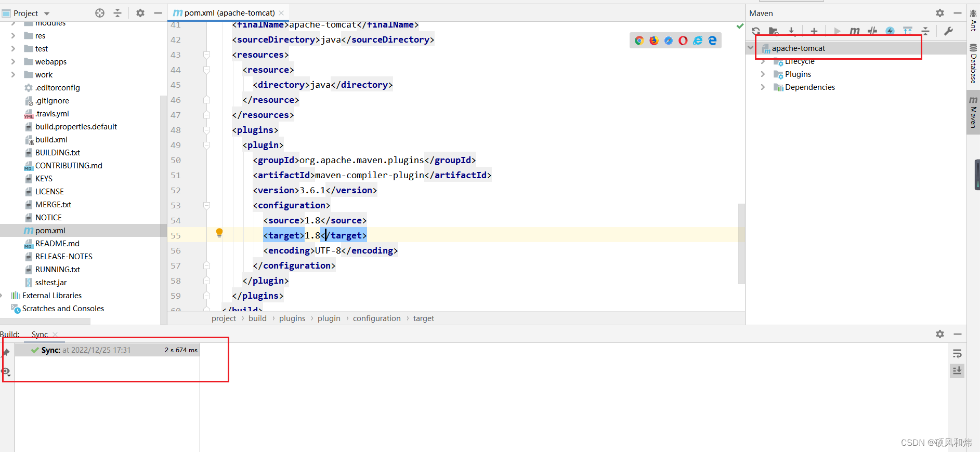Toggle soft-wrap in build output
980x452 pixels.
tap(957, 354)
